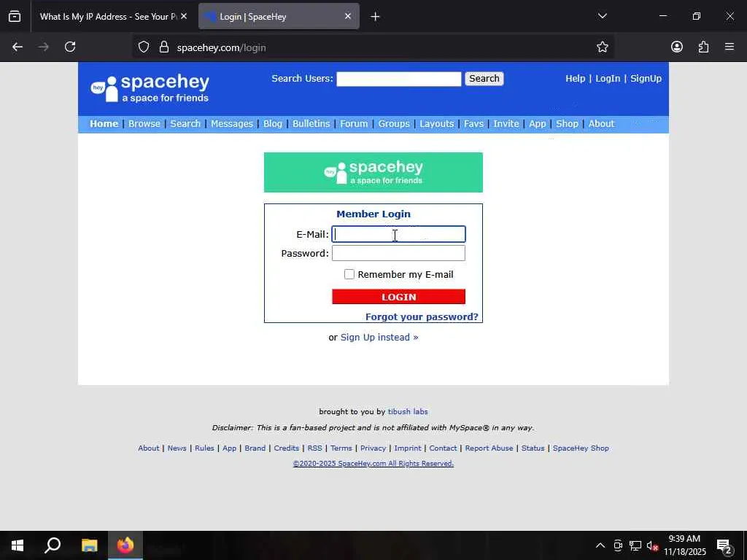Open the LogIn header link

point(608,79)
